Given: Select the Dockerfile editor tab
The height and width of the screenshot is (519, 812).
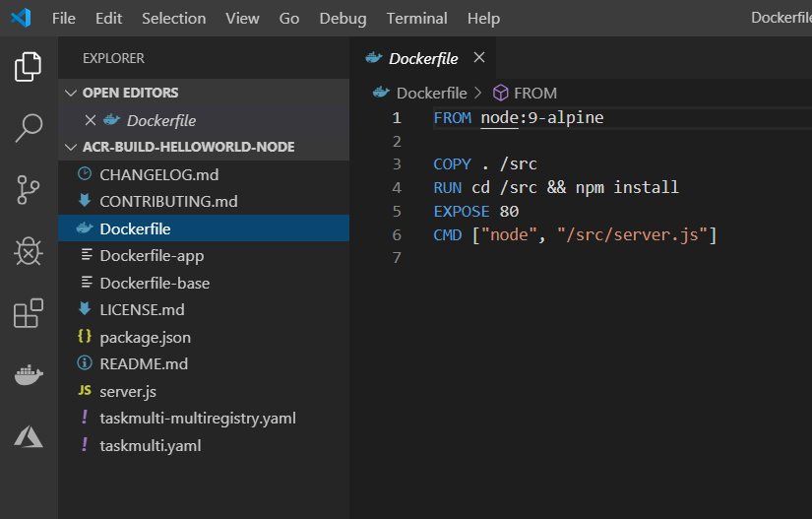Looking at the screenshot, I should [x=423, y=58].
